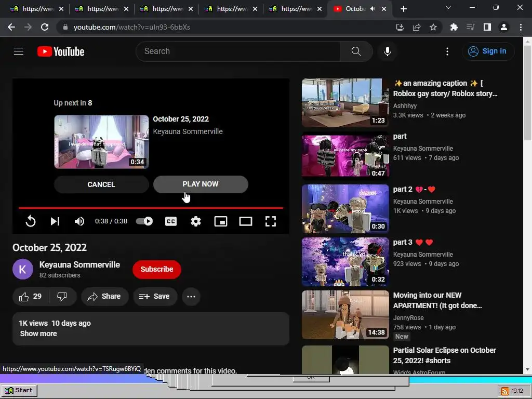The image size is (532, 399).
Task: Go back with the browser back arrow
Action: tap(11, 27)
